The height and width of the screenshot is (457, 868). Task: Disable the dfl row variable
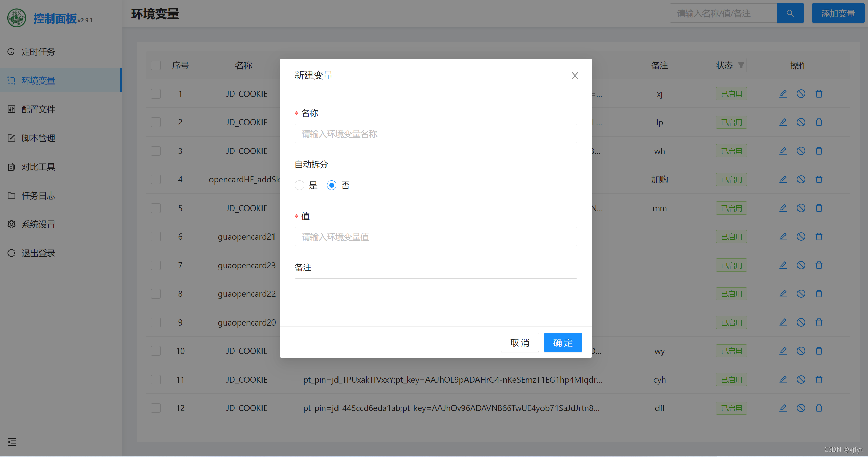801,408
